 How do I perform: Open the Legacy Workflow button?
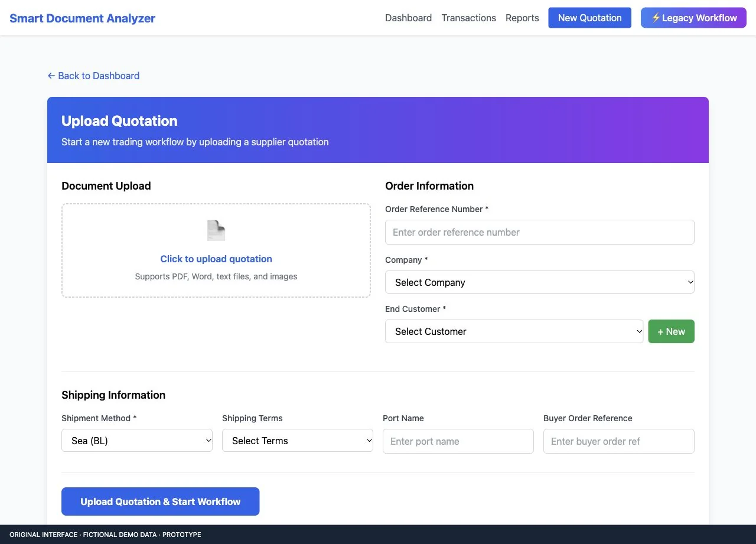(x=693, y=18)
